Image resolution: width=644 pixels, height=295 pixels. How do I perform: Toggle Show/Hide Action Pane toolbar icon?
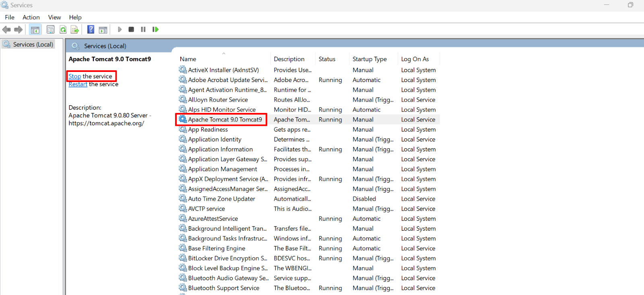[x=103, y=29]
